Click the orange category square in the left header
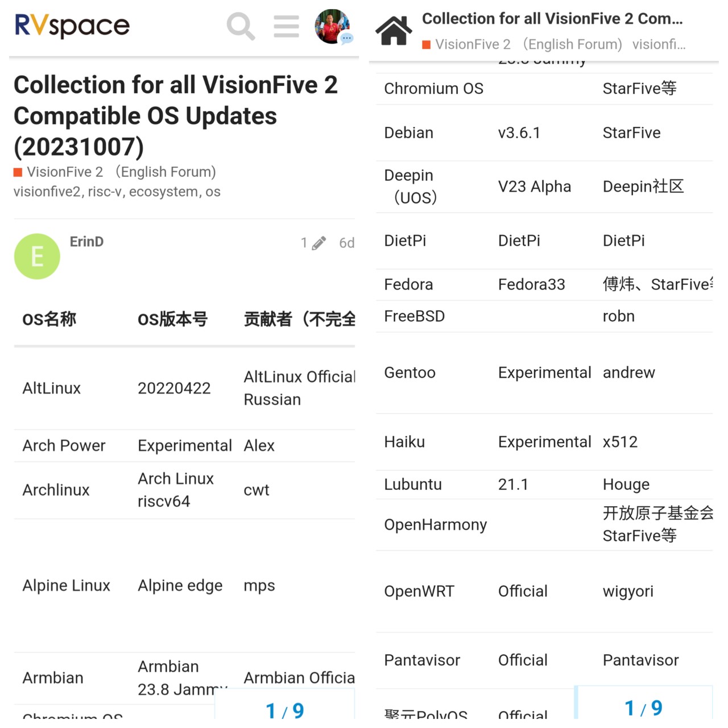Viewport: 728px width, 728px height. [x=18, y=172]
